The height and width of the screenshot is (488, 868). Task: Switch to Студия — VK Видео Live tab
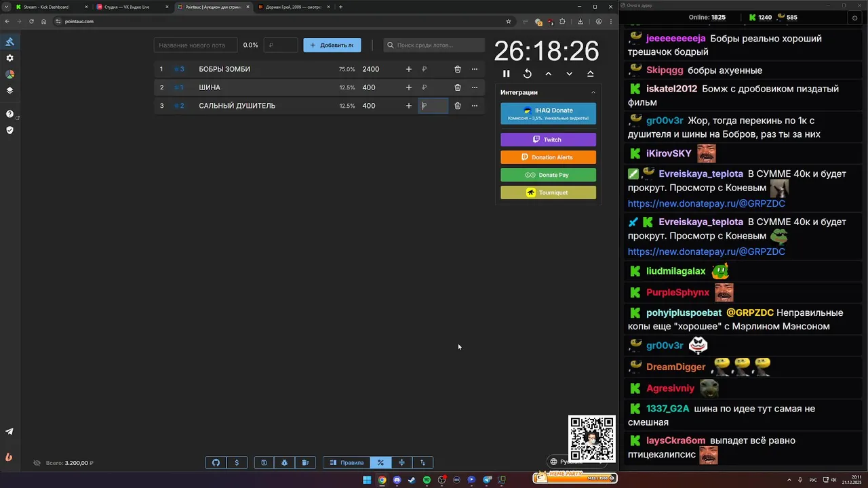pos(132,7)
